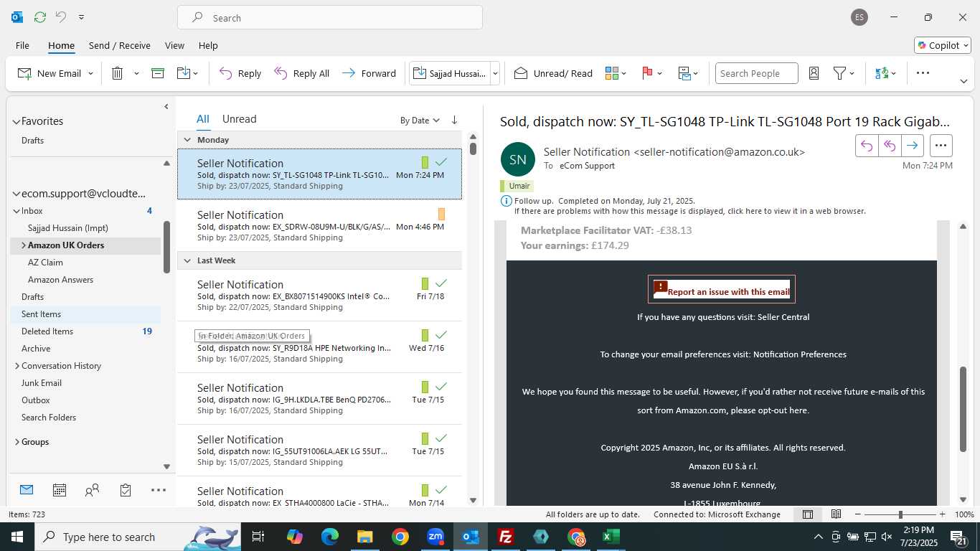Expand the Quick Steps dropdown arrow
This screenshot has width=980, height=551.
(495, 73)
